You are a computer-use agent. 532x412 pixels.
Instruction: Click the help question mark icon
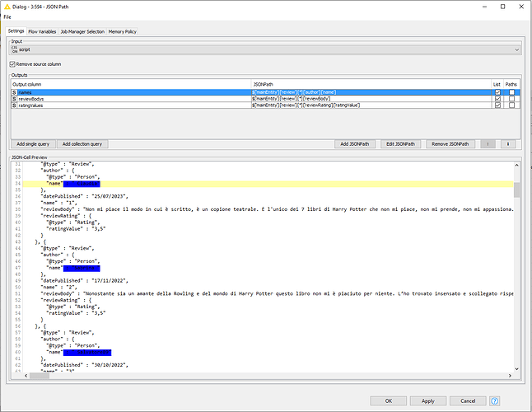point(494,400)
